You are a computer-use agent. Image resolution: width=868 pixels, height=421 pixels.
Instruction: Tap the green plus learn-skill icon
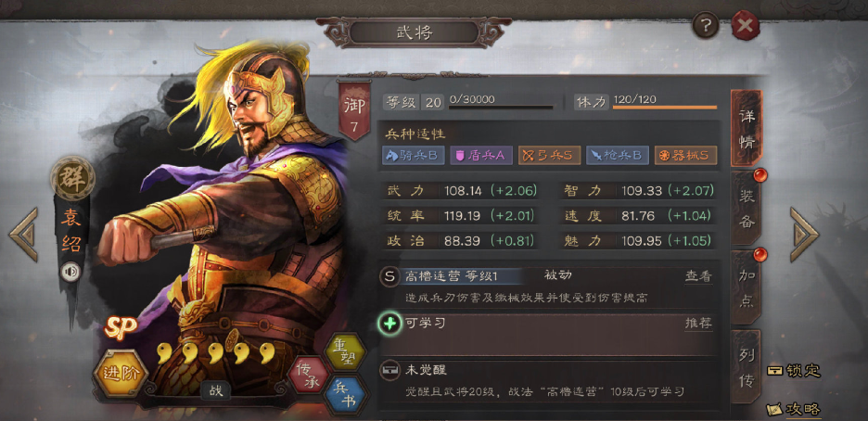(x=389, y=324)
